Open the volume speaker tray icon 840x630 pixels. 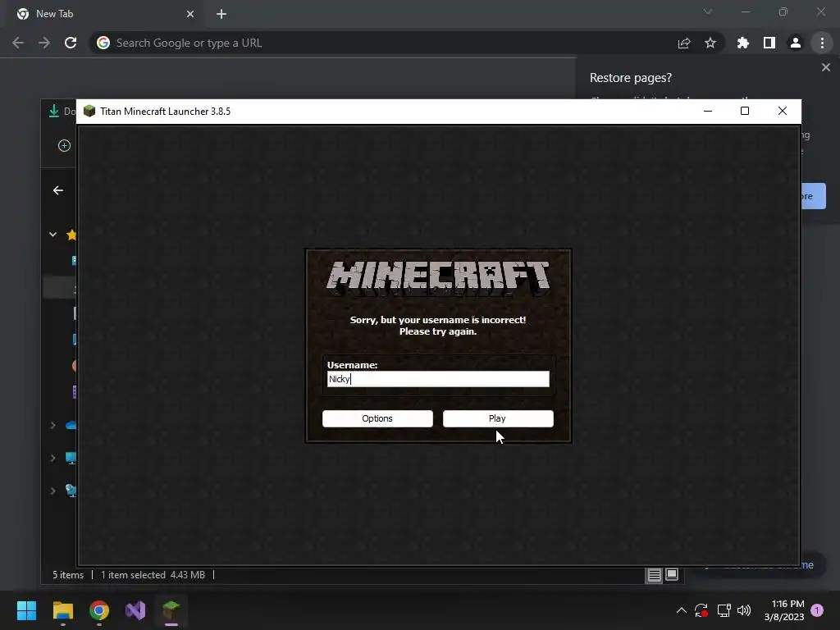[744, 610]
